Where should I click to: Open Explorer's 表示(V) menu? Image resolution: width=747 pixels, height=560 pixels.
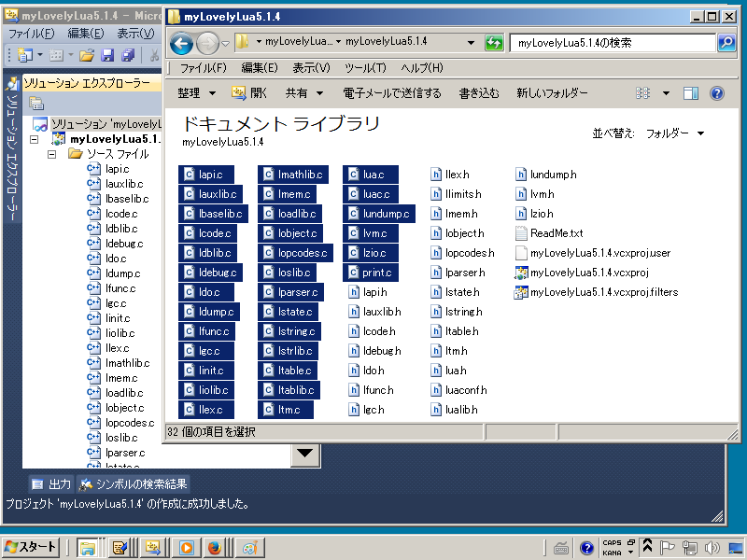click(x=311, y=68)
